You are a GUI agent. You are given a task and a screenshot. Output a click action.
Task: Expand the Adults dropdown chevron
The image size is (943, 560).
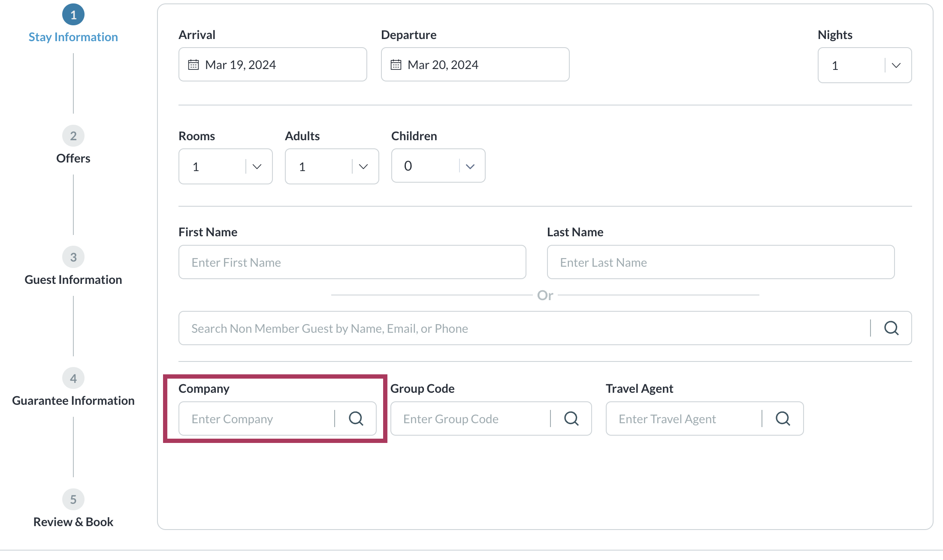point(363,166)
